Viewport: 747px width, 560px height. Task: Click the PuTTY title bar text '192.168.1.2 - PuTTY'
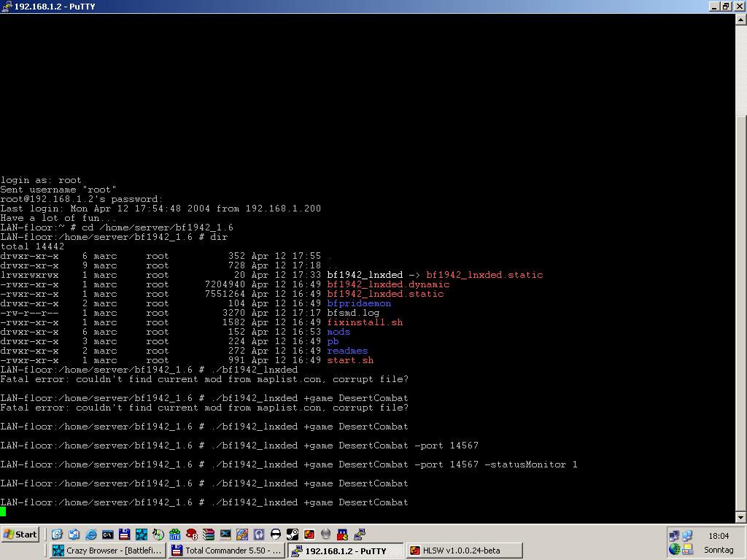coord(55,6)
